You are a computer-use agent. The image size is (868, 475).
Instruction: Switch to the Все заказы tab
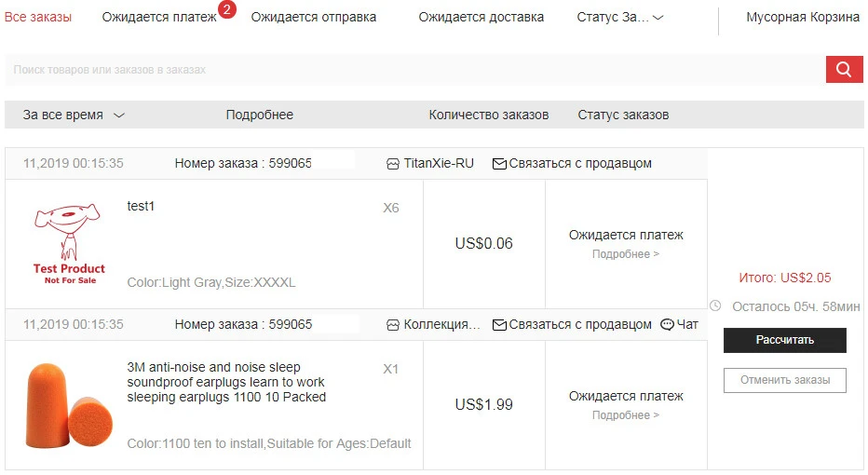(37, 17)
